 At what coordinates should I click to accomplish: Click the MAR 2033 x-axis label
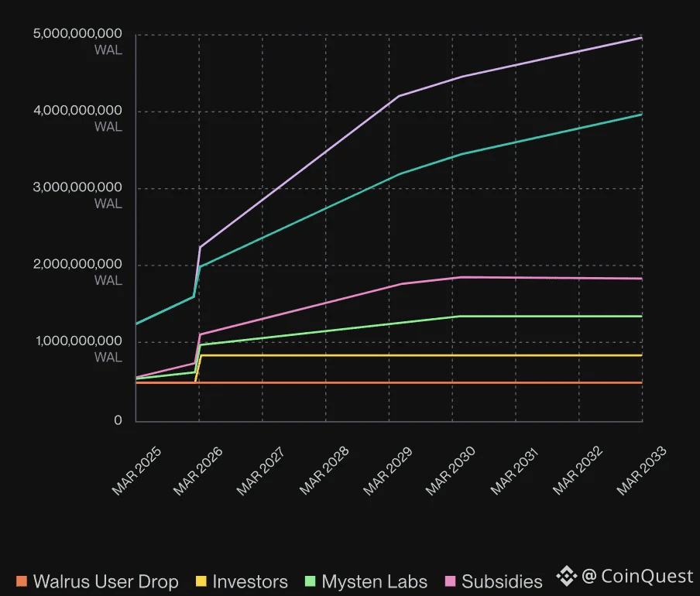click(x=639, y=471)
